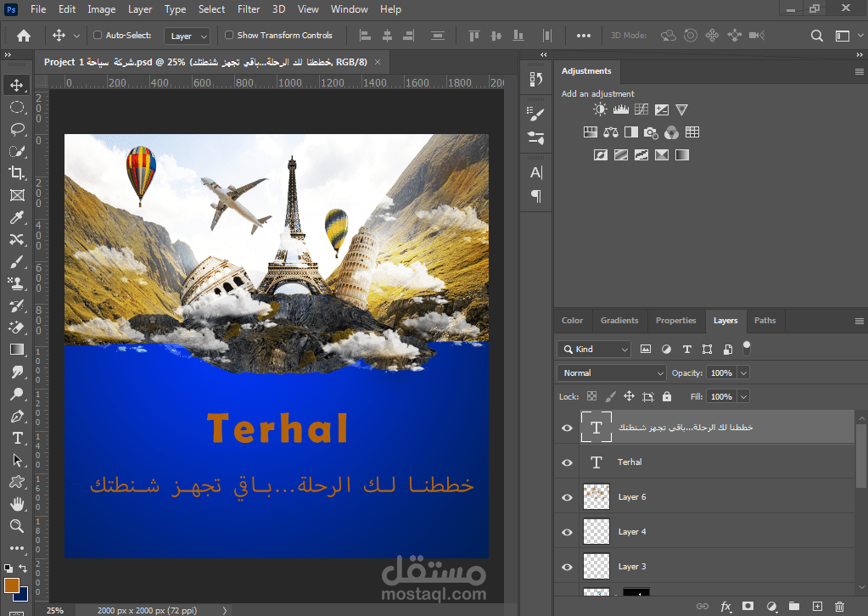Add a Photo Filter adjustment
The height and width of the screenshot is (616, 868).
pos(651,132)
